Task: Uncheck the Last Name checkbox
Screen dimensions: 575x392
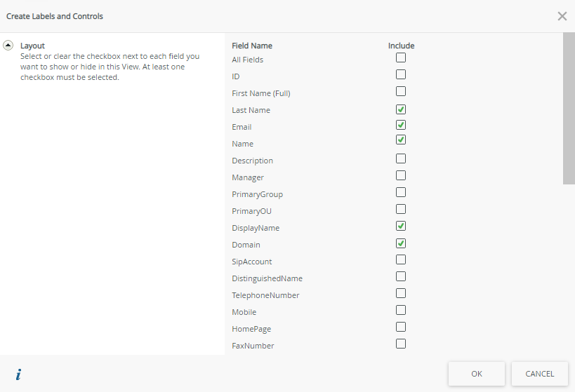Action: [401, 109]
